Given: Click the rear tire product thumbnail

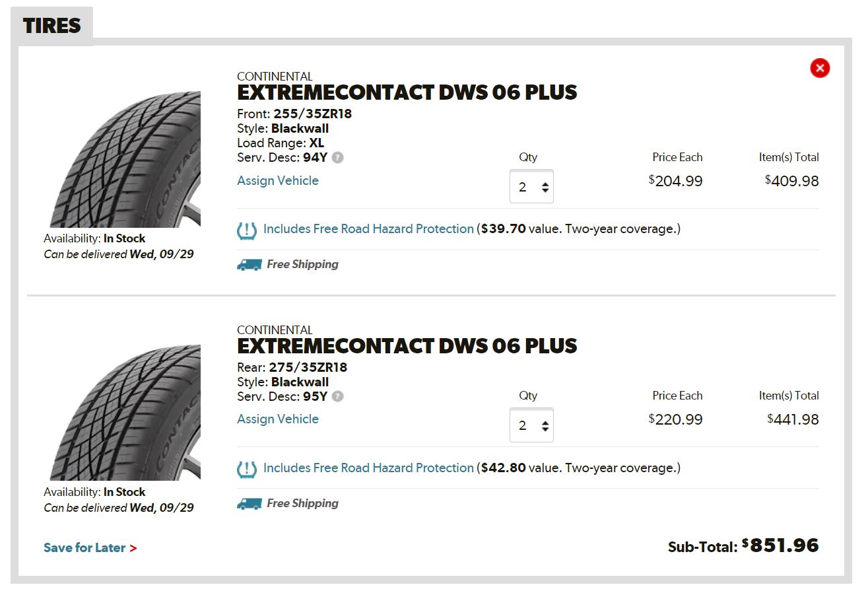Looking at the screenshot, I should [x=125, y=413].
